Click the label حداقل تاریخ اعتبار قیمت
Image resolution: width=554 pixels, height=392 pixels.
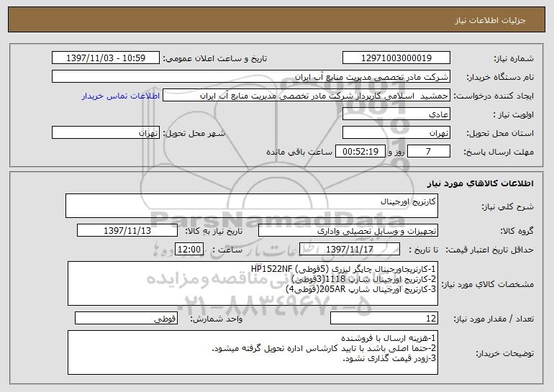coord(489,250)
